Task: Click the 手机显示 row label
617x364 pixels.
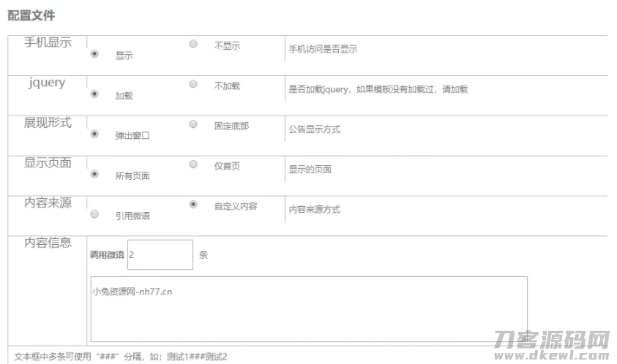Action: [48, 42]
